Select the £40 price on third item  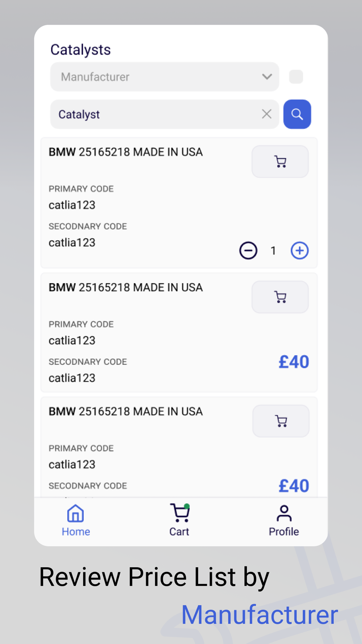294,486
